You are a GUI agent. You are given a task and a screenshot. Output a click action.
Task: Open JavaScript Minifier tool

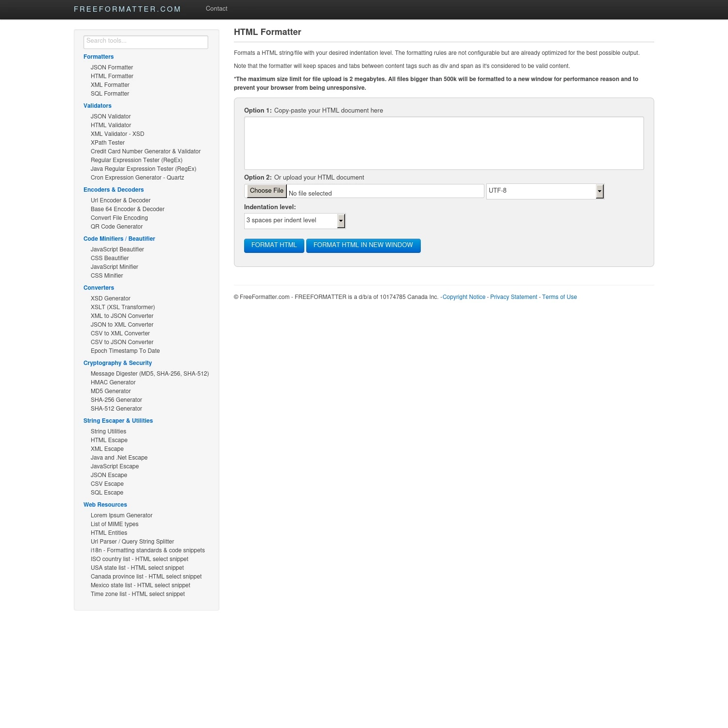[115, 267]
